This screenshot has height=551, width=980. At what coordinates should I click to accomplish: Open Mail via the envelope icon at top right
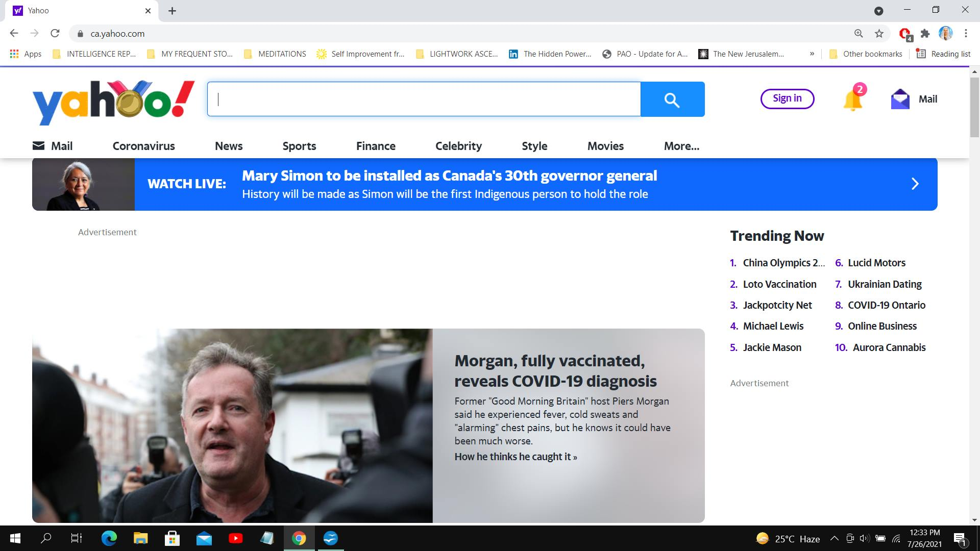pos(900,99)
